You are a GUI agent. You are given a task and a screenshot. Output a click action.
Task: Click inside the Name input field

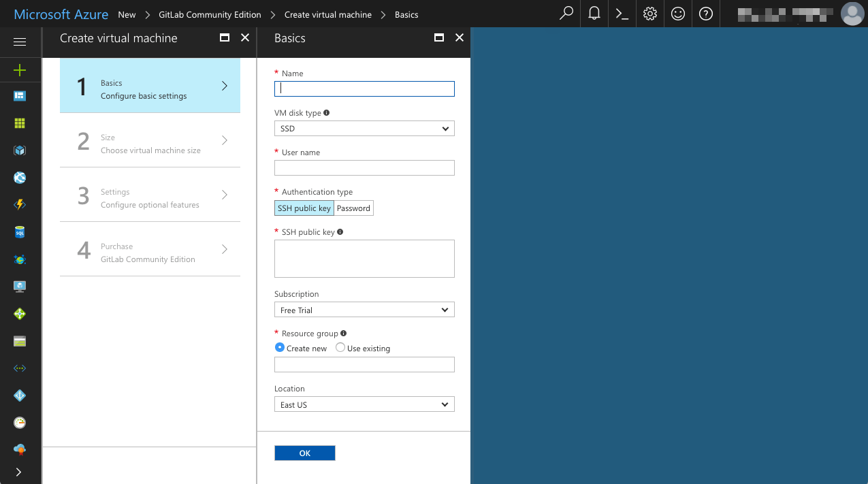point(364,88)
